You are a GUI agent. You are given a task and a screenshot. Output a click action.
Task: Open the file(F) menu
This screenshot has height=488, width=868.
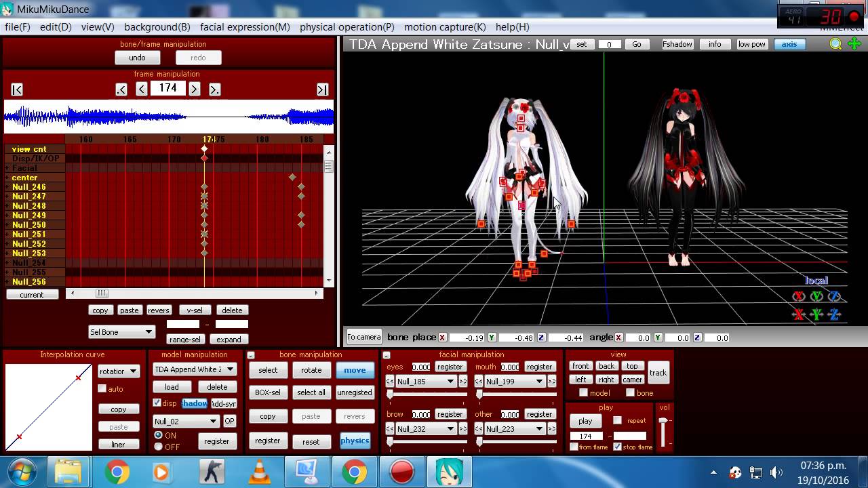(x=18, y=27)
